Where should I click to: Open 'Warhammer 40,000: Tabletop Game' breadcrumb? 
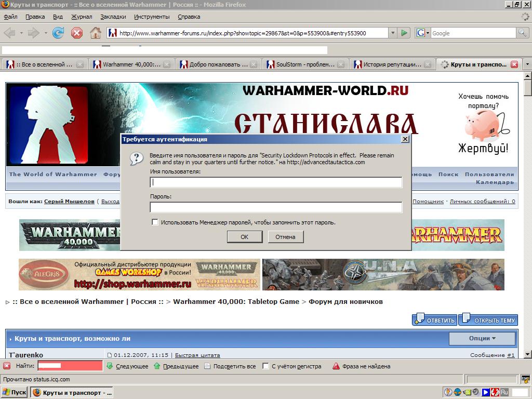tap(236, 302)
